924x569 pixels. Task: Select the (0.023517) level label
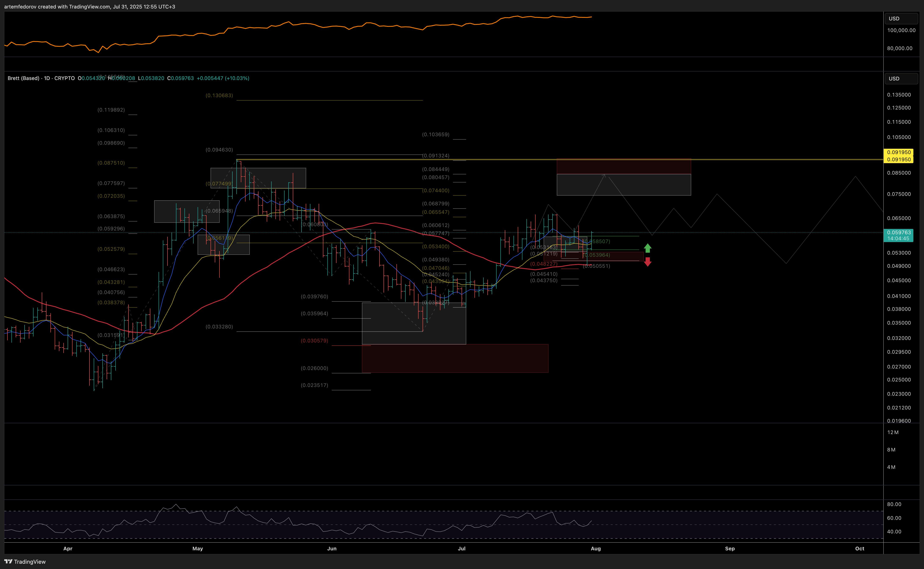314,385
